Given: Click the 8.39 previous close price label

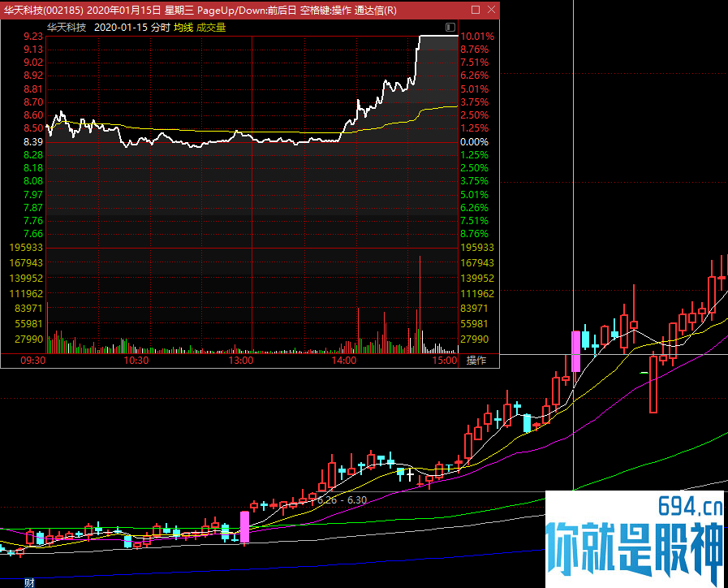Looking at the screenshot, I should 33,141.
